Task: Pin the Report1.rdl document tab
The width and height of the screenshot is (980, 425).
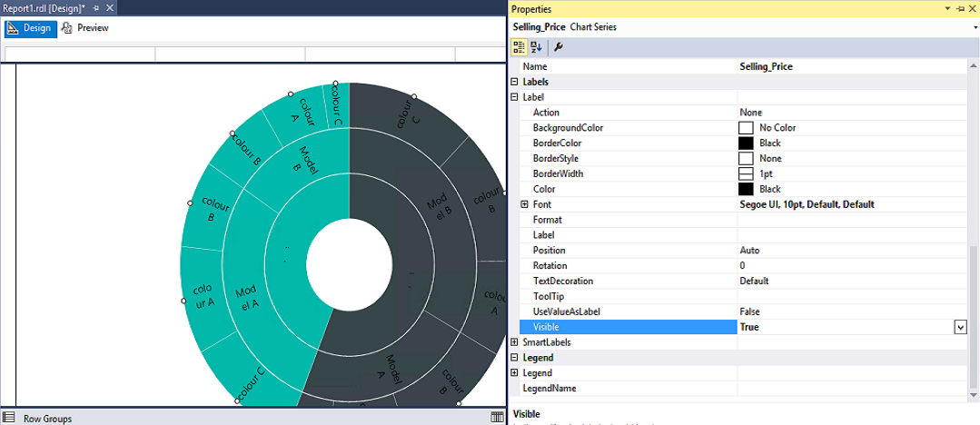Action: point(96,8)
